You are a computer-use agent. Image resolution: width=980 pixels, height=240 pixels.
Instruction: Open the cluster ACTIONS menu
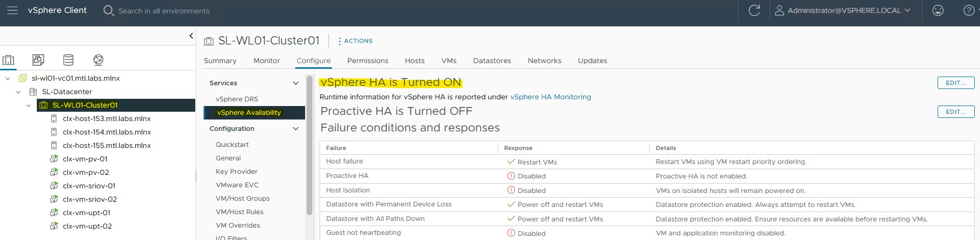355,41
